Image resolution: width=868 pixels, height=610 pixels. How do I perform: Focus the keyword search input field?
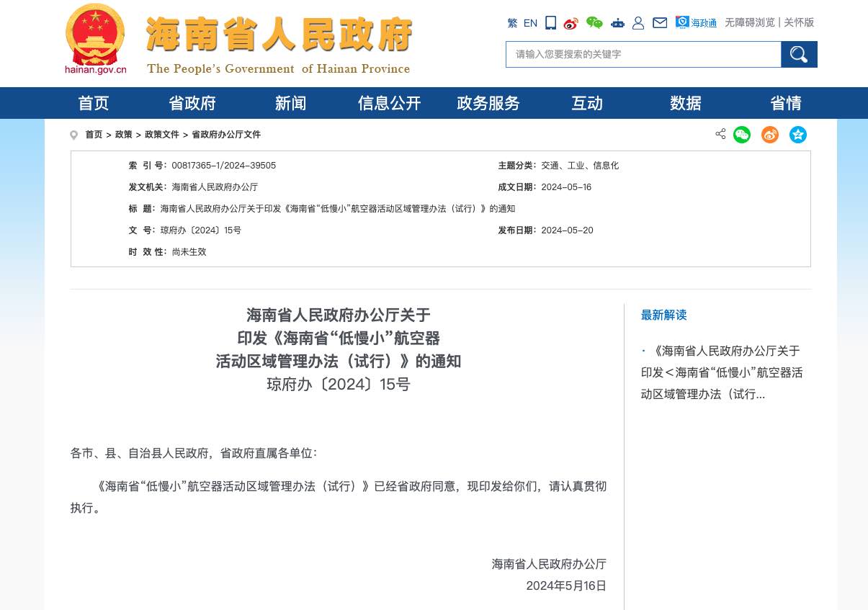click(x=643, y=55)
